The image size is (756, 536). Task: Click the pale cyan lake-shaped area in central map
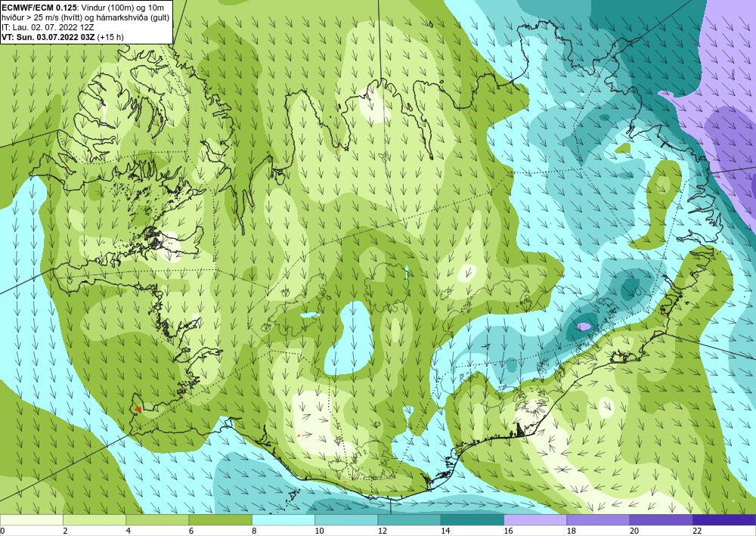point(349,339)
